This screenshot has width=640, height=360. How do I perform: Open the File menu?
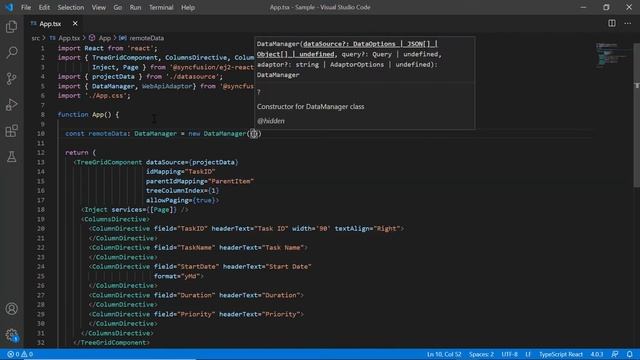[26, 7]
